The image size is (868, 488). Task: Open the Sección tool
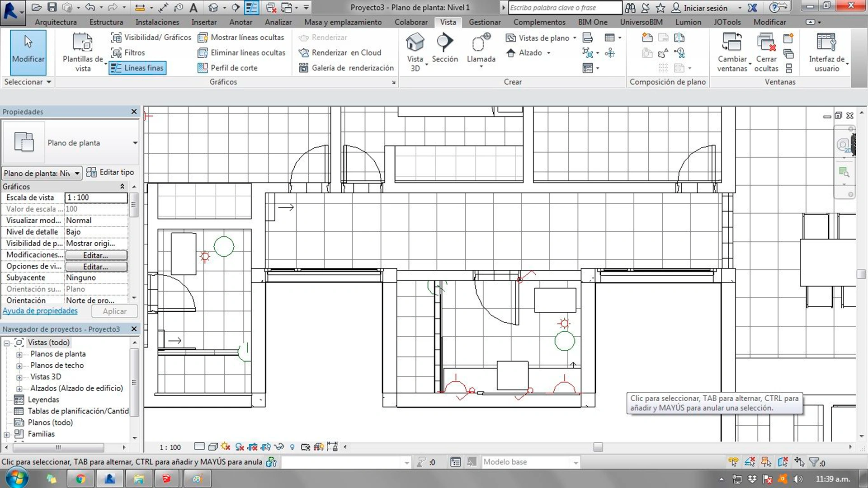444,50
